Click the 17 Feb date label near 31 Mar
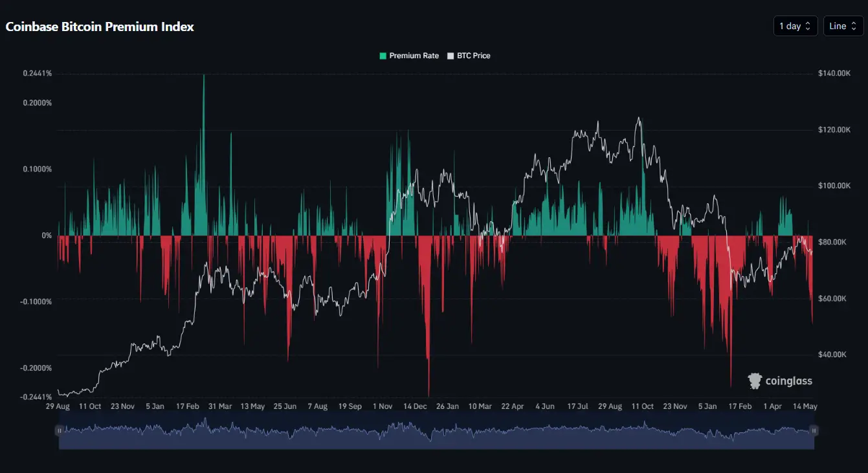Image resolution: width=868 pixels, height=473 pixels. pos(188,407)
